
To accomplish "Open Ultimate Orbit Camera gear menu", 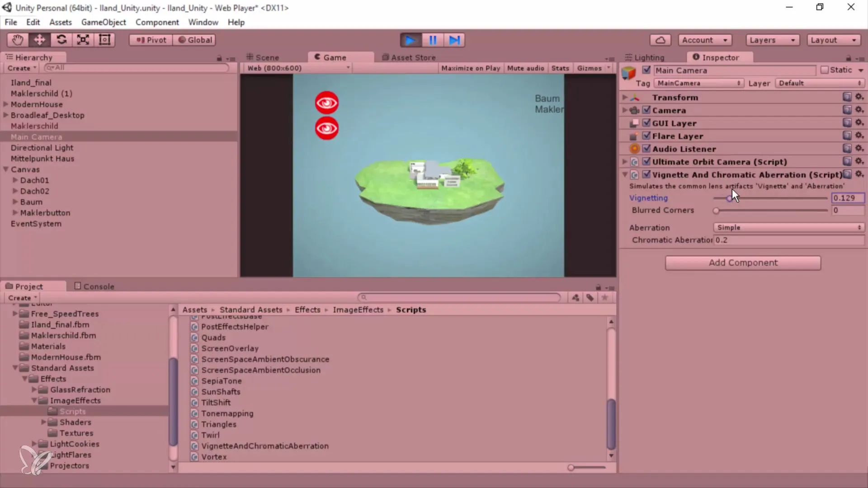I will [x=859, y=161].
